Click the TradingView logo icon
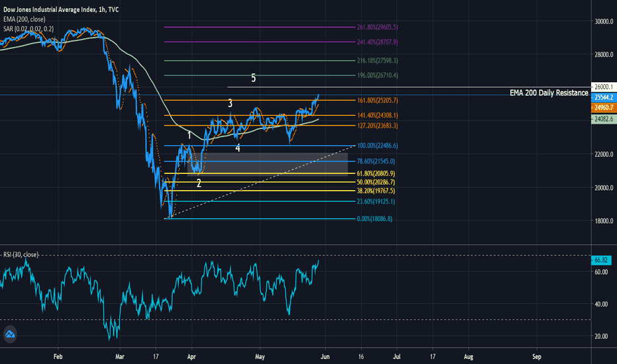The height and width of the screenshot is (364, 617). click(x=10, y=334)
